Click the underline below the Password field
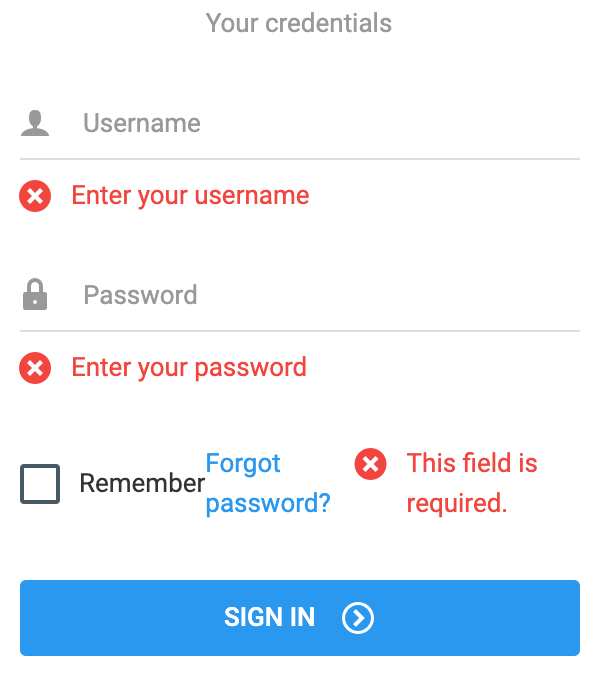 (300, 330)
